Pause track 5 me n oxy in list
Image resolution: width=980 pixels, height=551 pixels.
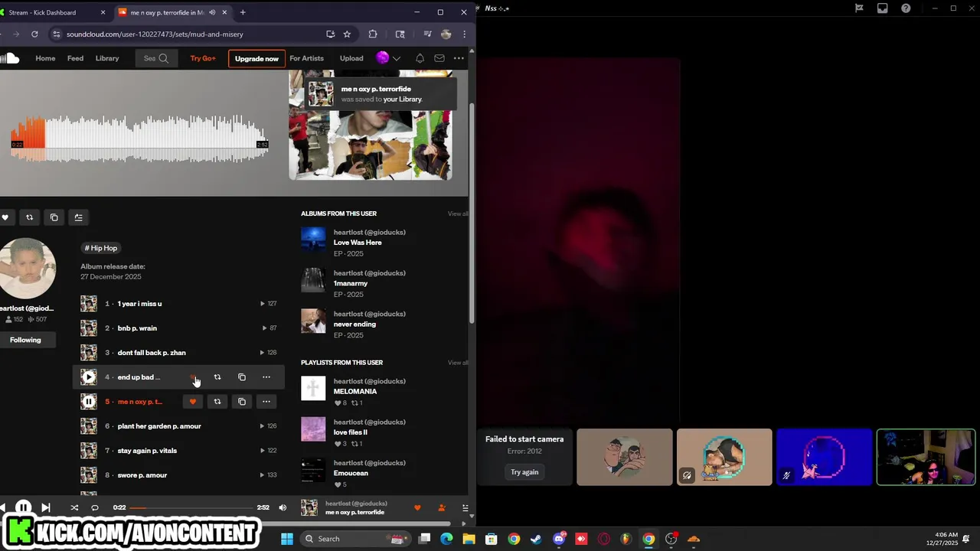(x=89, y=402)
